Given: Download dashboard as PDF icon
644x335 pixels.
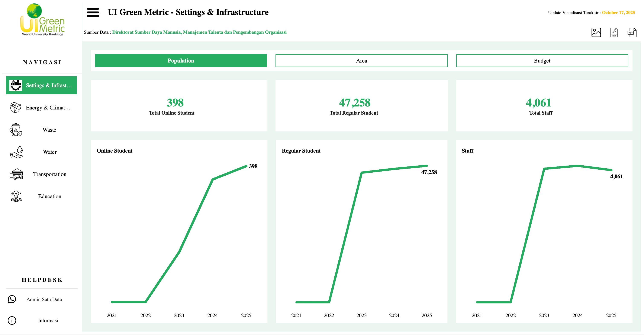Looking at the screenshot, I should click(614, 32).
